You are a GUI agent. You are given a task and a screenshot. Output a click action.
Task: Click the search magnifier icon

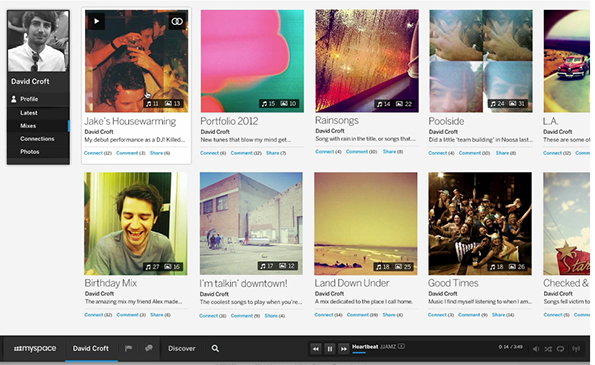point(215,348)
